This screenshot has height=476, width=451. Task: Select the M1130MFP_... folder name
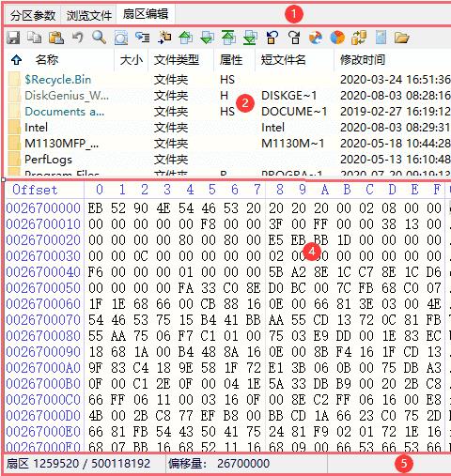click(x=61, y=144)
